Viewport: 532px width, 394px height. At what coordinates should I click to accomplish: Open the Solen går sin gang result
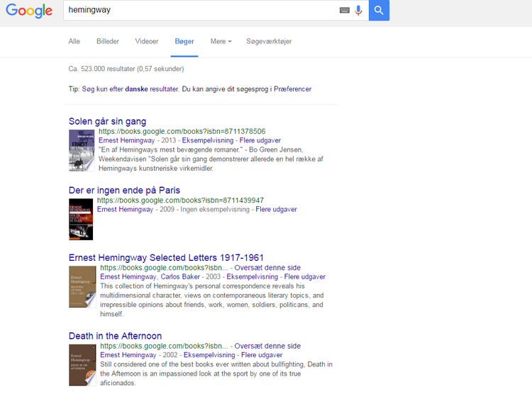tap(107, 121)
